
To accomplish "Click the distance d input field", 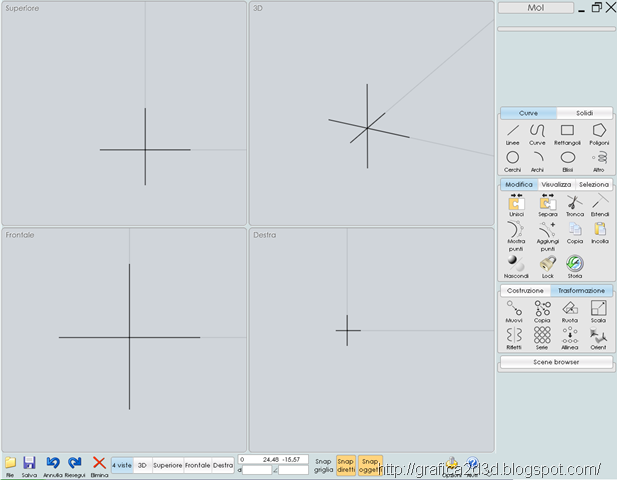I will [x=257, y=470].
